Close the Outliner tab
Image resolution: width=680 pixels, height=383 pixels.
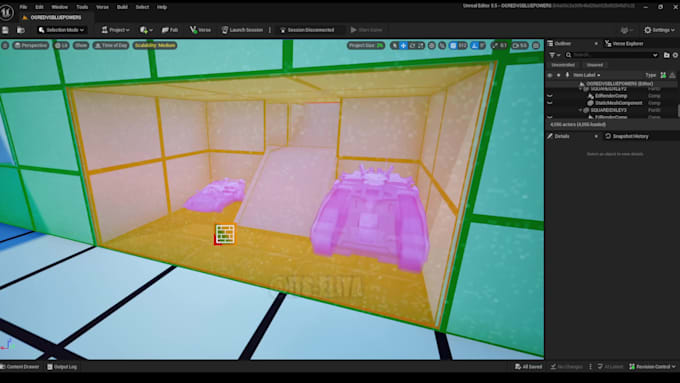(596, 43)
